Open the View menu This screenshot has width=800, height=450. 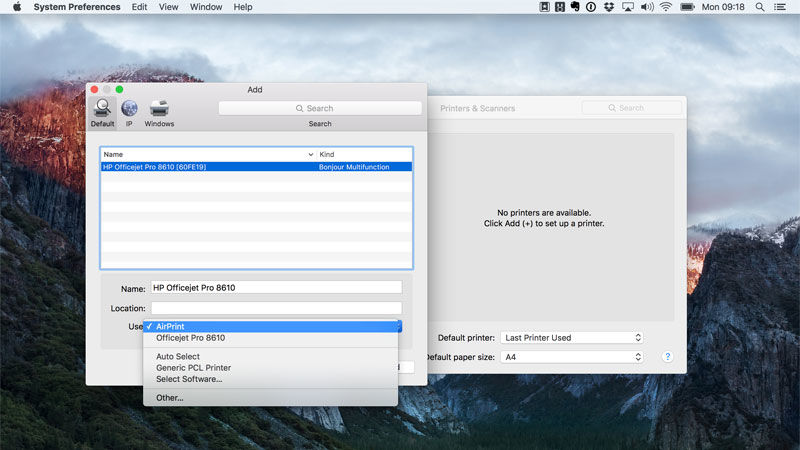[x=168, y=7]
